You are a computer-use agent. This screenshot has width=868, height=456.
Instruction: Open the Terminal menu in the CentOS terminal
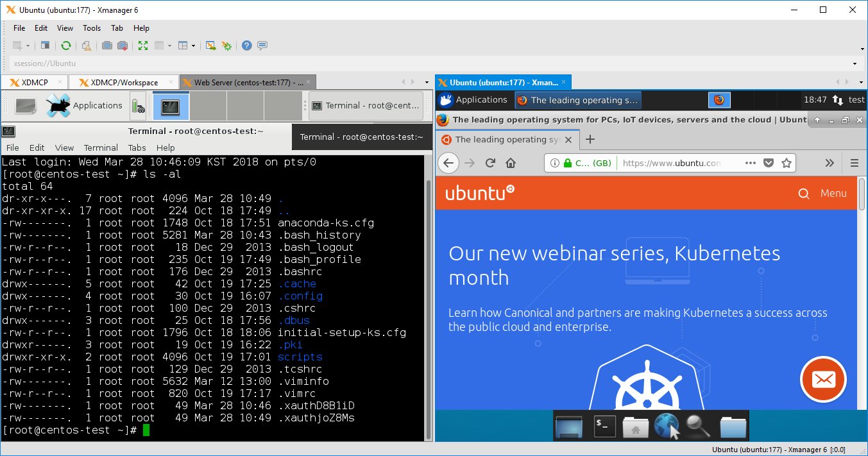point(100,148)
